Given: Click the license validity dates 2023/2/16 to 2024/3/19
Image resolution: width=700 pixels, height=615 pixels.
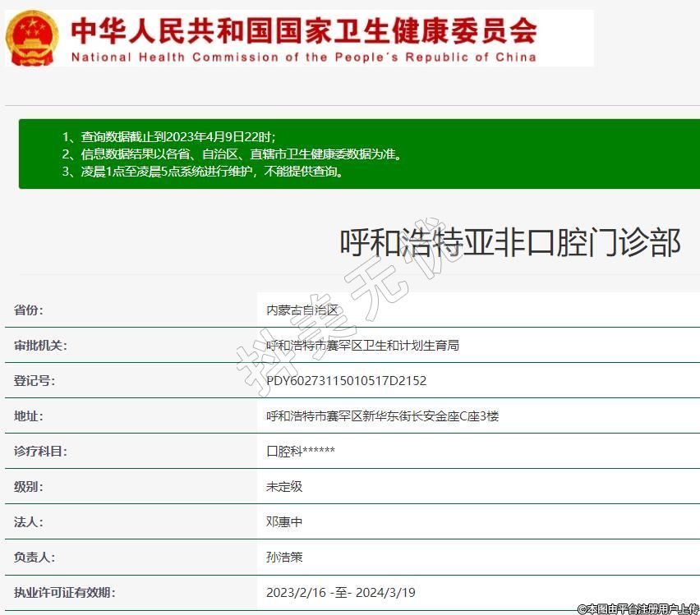Looking at the screenshot, I should (x=341, y=593).
